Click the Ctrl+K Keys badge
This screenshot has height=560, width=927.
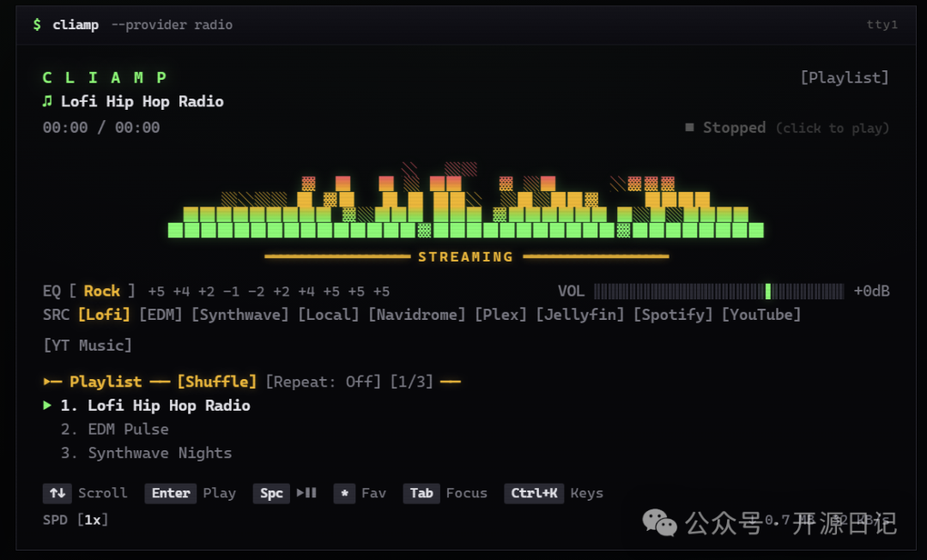pos(534,493)
